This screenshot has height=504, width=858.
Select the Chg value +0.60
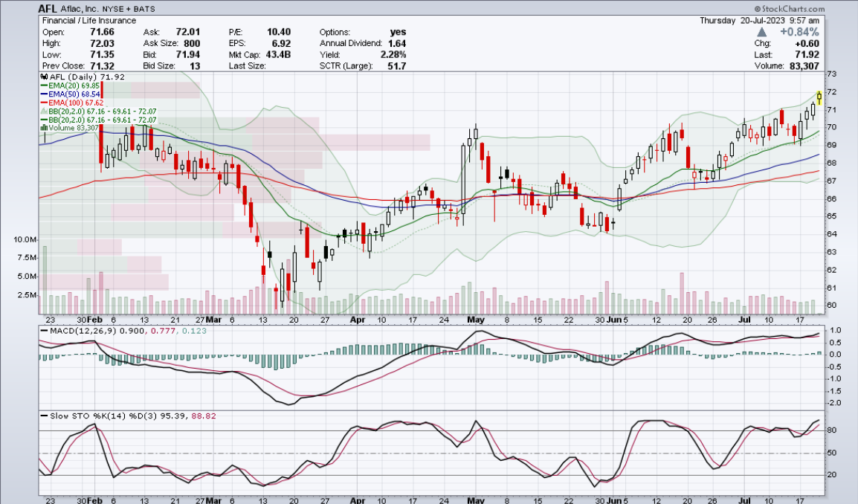pos(807,43)
